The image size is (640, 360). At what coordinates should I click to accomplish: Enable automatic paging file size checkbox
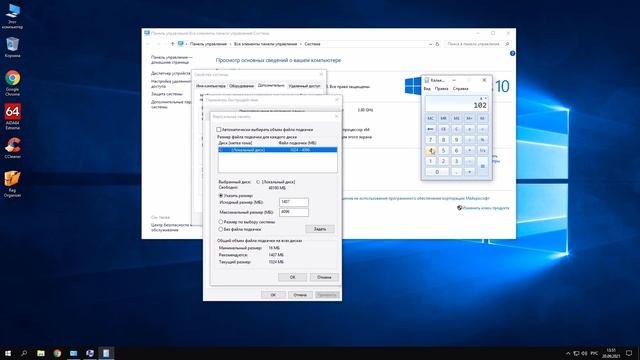219,129
